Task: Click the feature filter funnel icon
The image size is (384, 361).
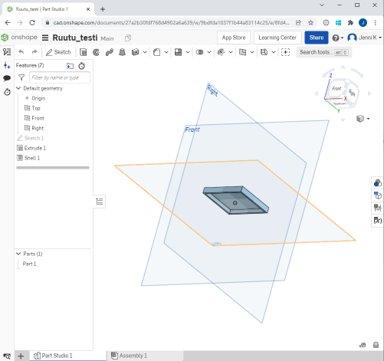Action: [x=21, y=78]
